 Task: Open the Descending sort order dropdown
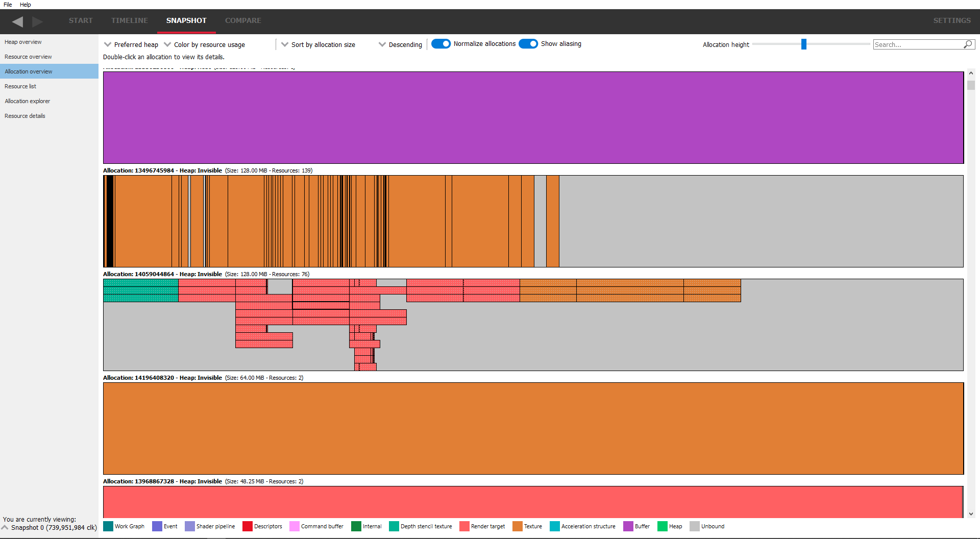[400, 45]
